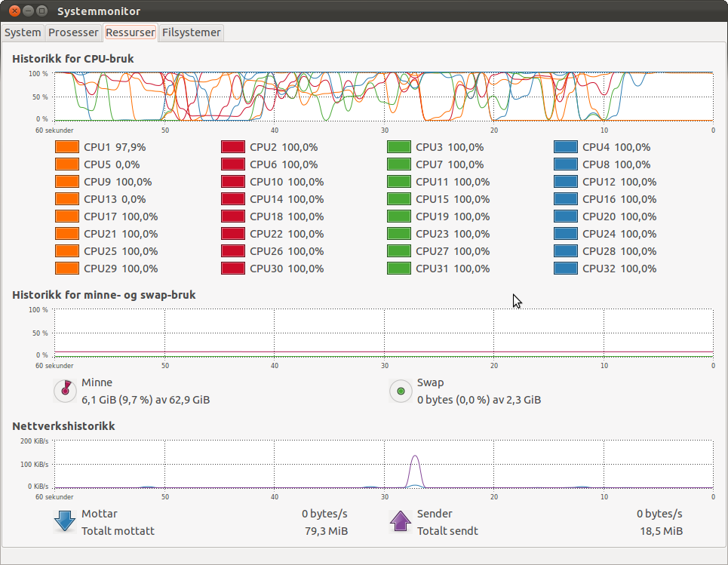
Task: Select the CPU19 green swatch
Action: click(x=399, y=216)
